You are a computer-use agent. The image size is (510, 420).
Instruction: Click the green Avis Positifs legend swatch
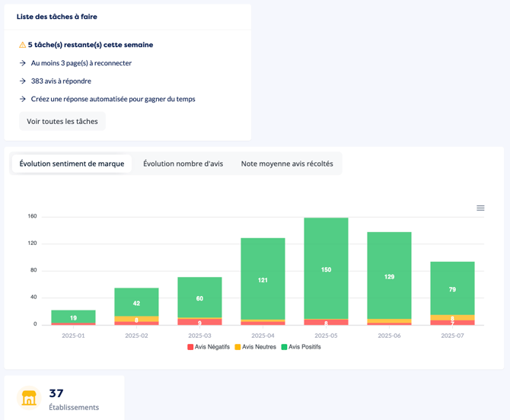point(284,347)
